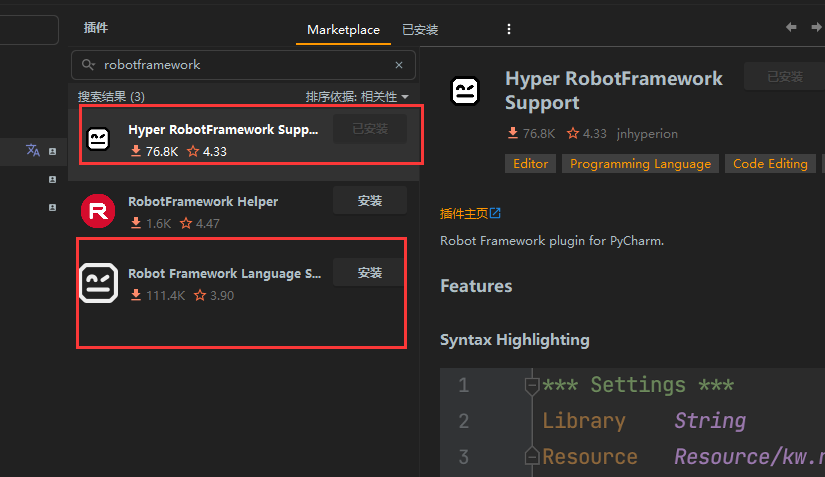
Task: Clear the plugin search text
Action: tap(399, 65)
